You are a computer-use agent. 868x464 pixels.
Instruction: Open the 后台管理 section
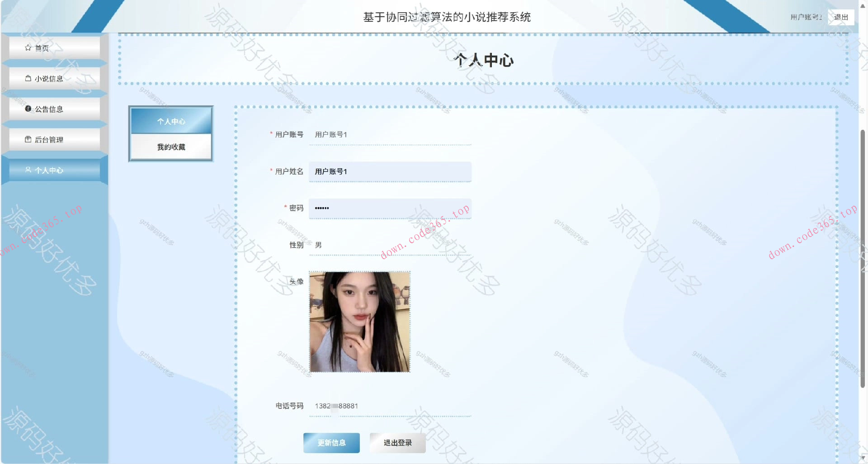[50, 139]
